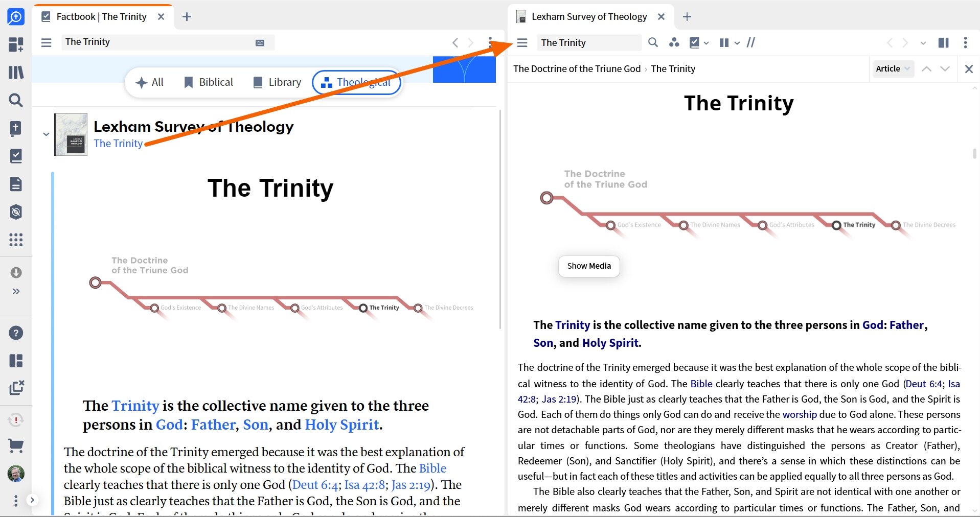The width and height of the screenshot is (980, 517).
Task: Click the Factbook panel vertical scrollbar
Action: (x=500, y=220)
